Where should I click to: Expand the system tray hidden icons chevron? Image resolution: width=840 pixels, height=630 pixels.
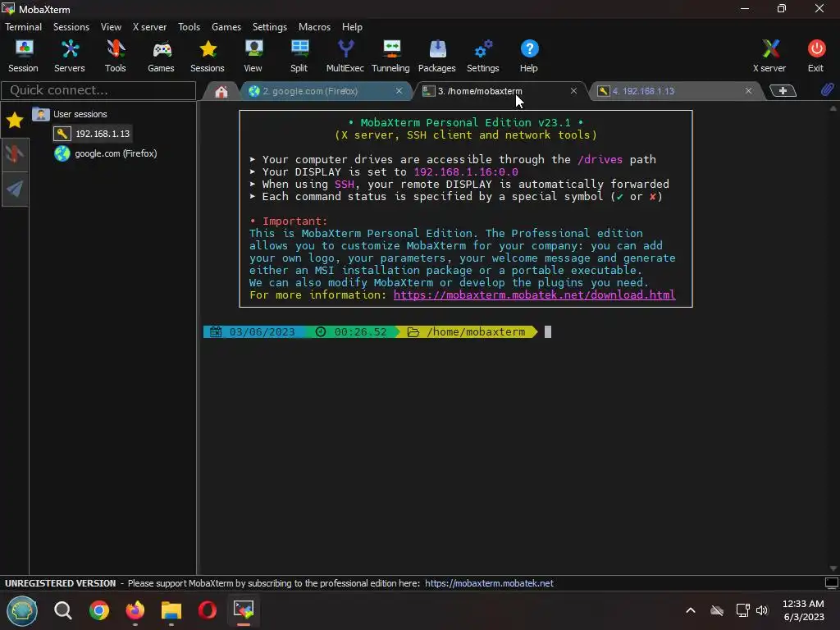[x=691, y=610]
